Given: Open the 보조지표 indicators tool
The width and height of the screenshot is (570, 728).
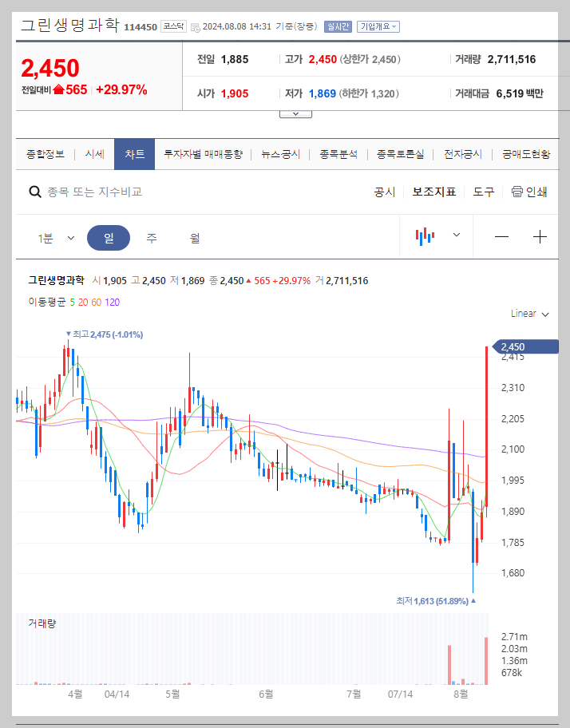Looking at the screenshot, I should pos(433,192).
